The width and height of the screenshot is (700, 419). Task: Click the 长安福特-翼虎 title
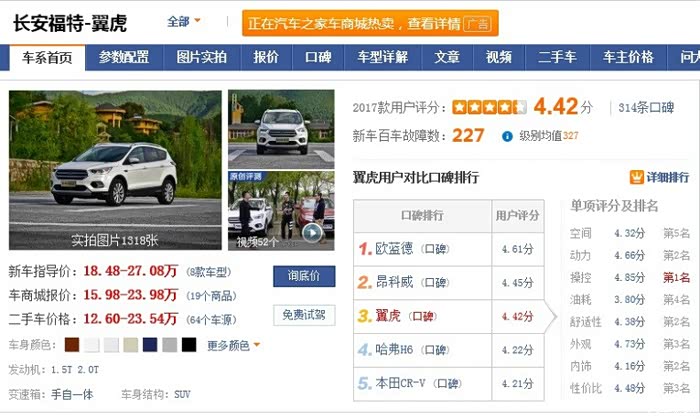[x=70, y=23]
